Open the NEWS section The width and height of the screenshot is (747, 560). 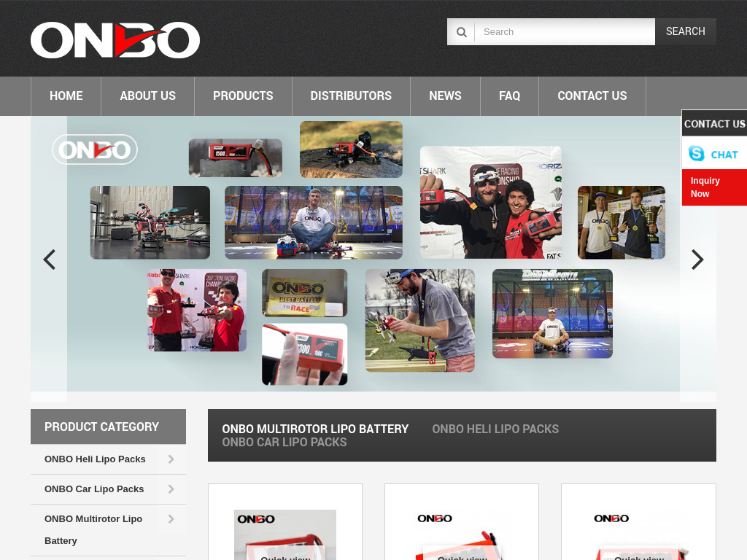[x=445, y=96]
